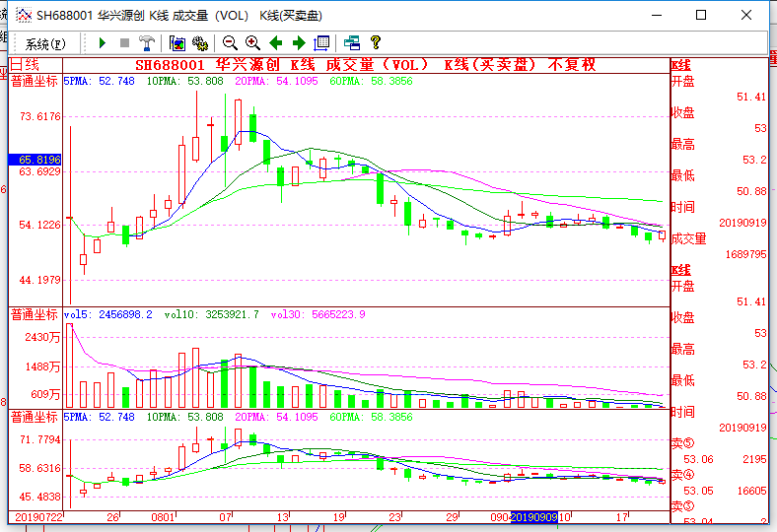Click the cascade windows icon

point(352,43)
